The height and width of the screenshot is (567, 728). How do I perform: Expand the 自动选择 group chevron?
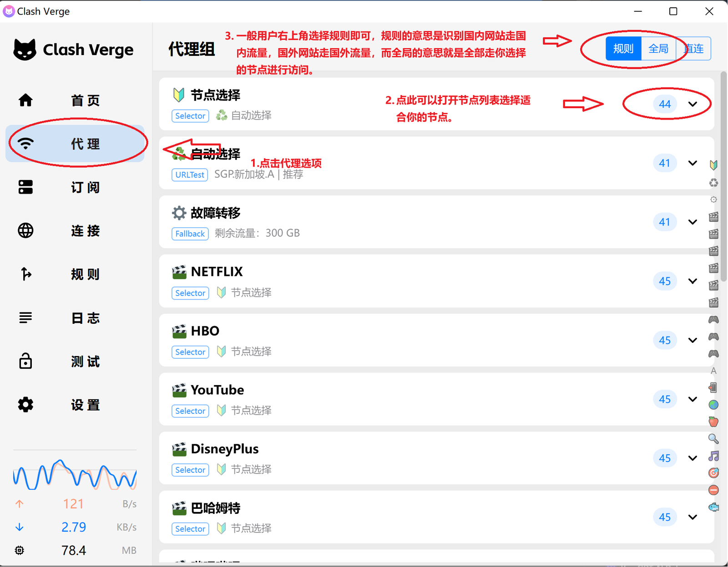tap(693, 163)
